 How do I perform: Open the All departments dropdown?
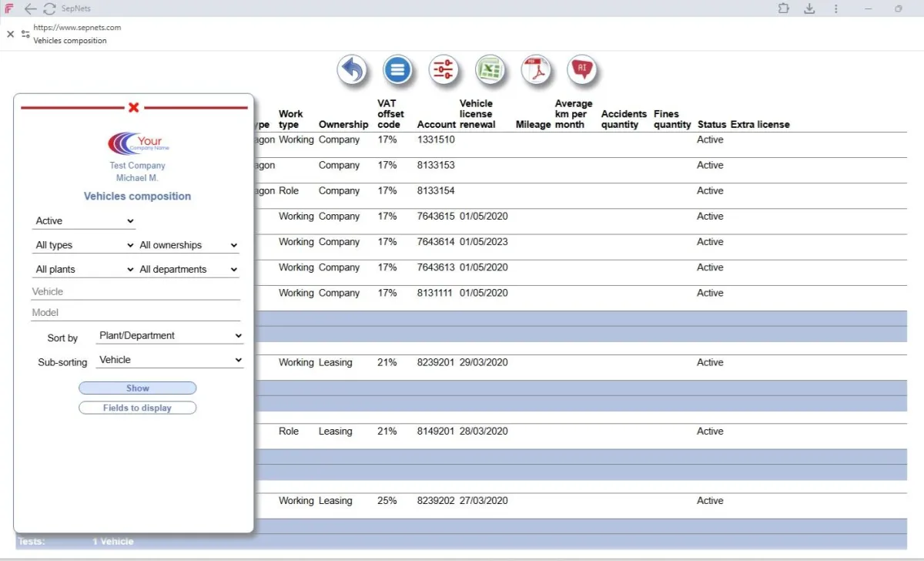click(189, 270)
